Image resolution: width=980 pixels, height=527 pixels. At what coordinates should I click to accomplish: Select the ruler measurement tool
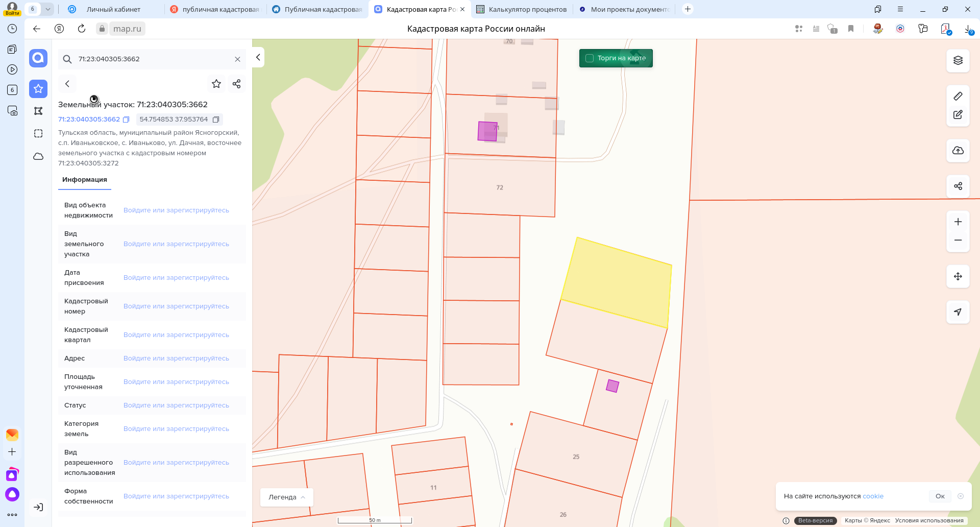click(x=958, y=96)
